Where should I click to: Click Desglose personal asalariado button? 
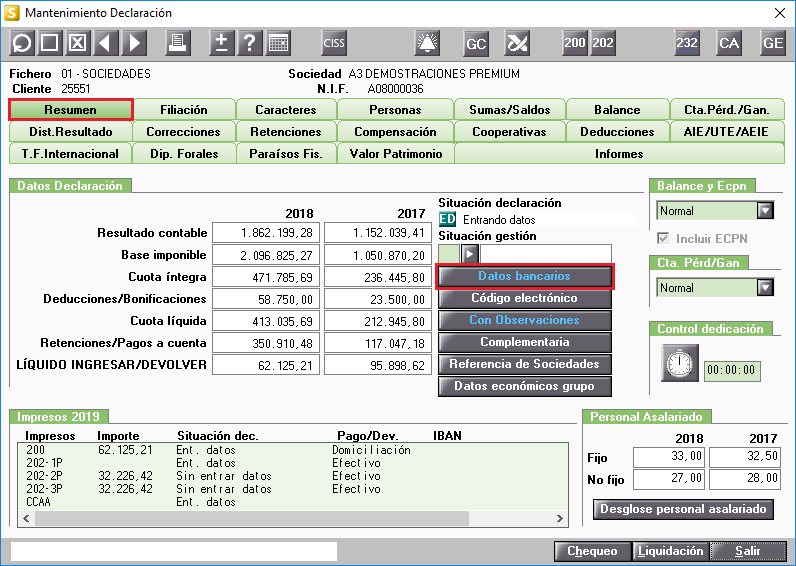(683, 509)
